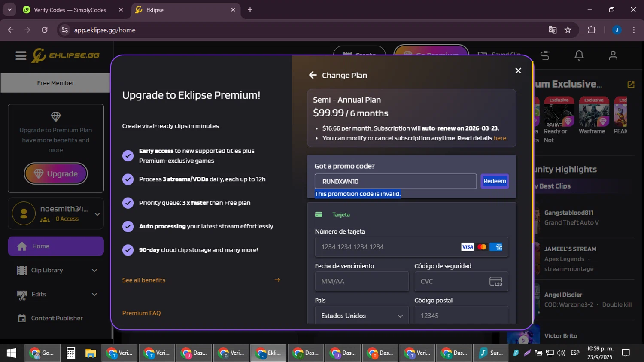Open the Calculator taskbar app

[71, 353]
